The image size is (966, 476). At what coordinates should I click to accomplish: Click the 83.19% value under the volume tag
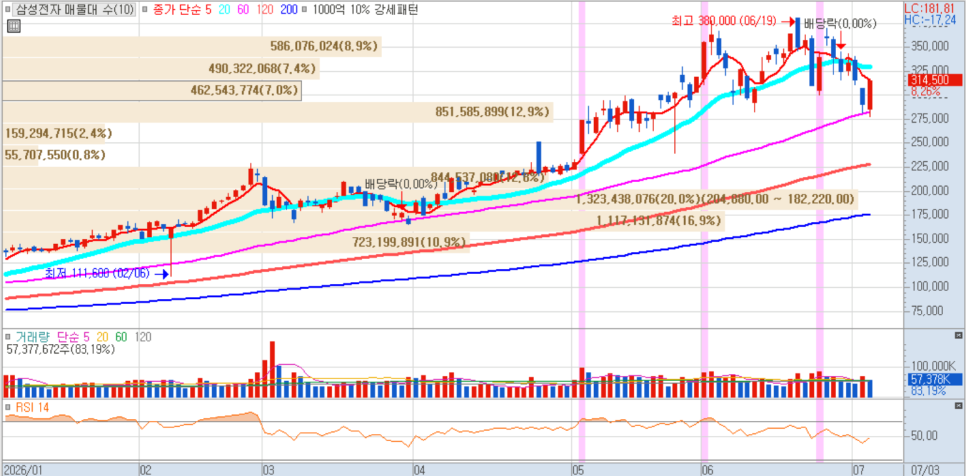[927, 390]
